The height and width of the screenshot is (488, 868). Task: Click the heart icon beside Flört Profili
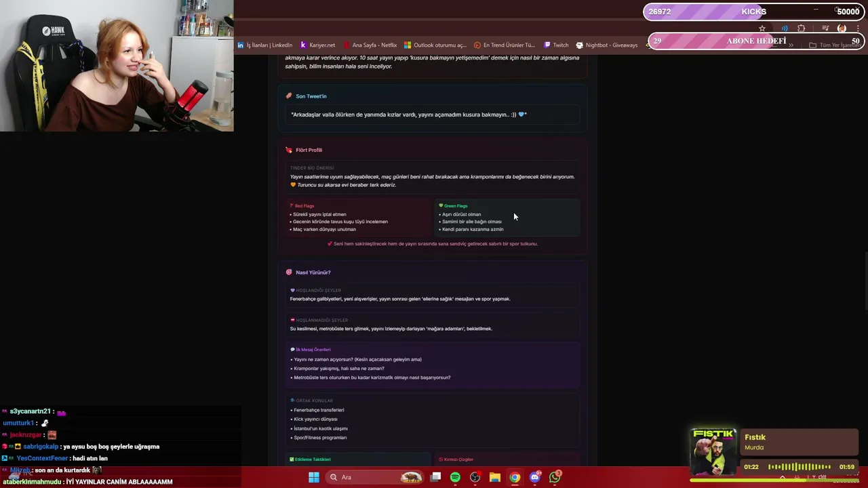289,150
